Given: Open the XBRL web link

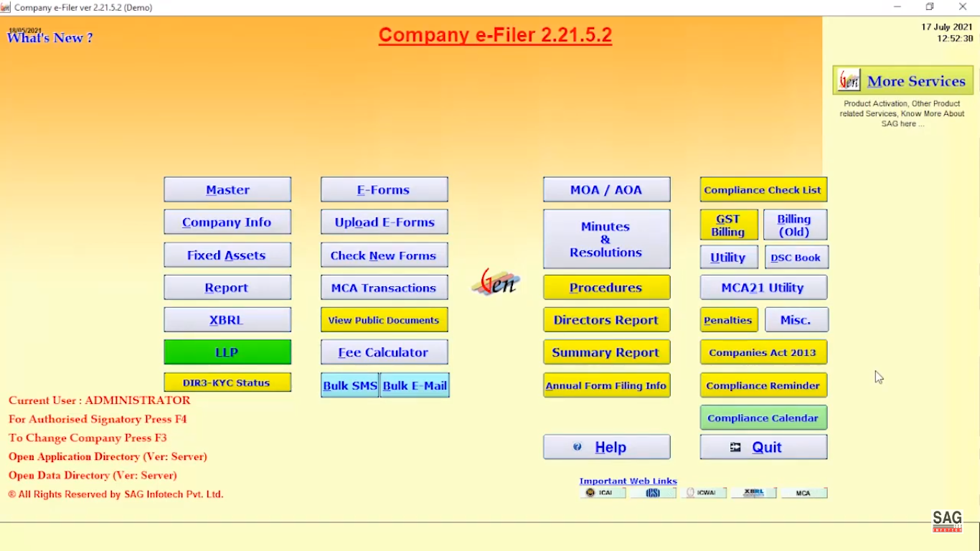Looking at the screenshot, I should click(754, 492).
